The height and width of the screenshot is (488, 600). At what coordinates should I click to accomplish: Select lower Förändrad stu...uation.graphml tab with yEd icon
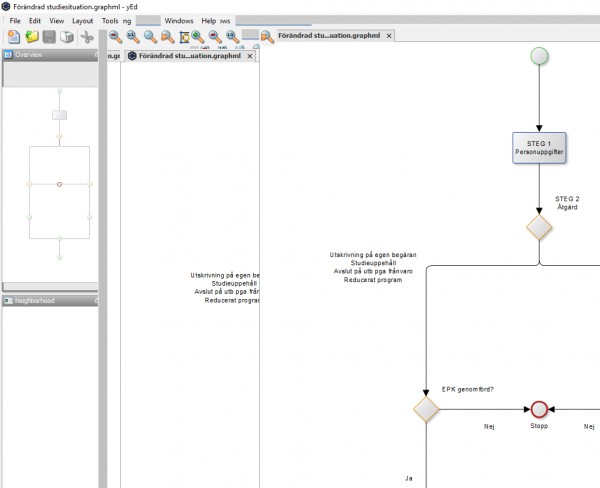pos(190,56)
